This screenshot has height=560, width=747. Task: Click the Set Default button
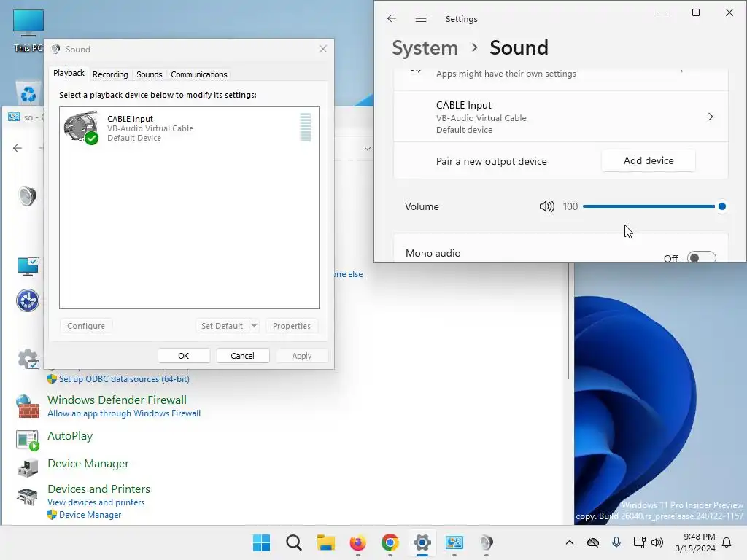[x=222, y=326]
